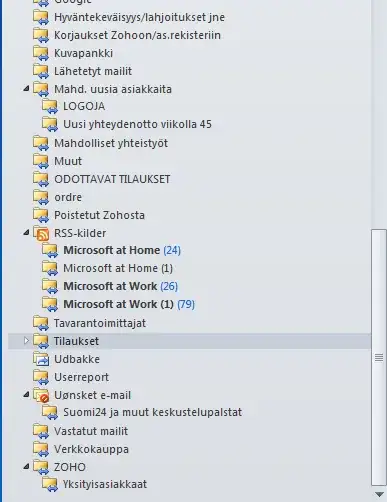Select the Vastatut mailit folder
387x502 pixels.
[91, 431]
